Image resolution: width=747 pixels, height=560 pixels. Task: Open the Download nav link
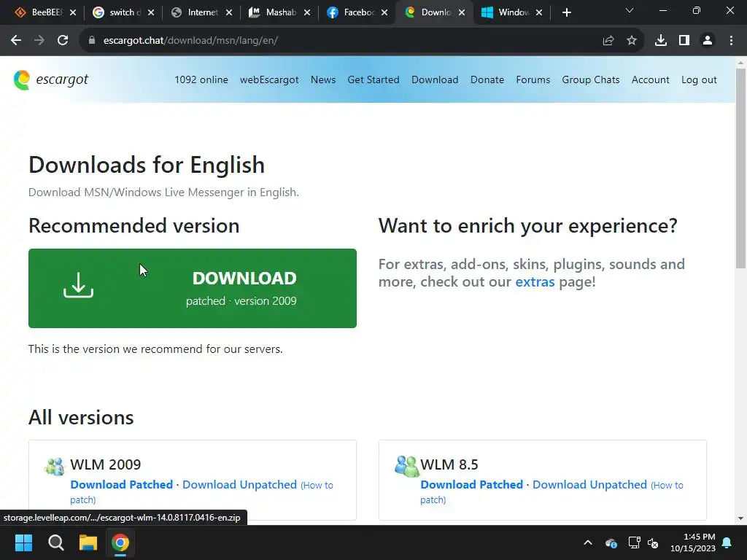tap(435, 80)
